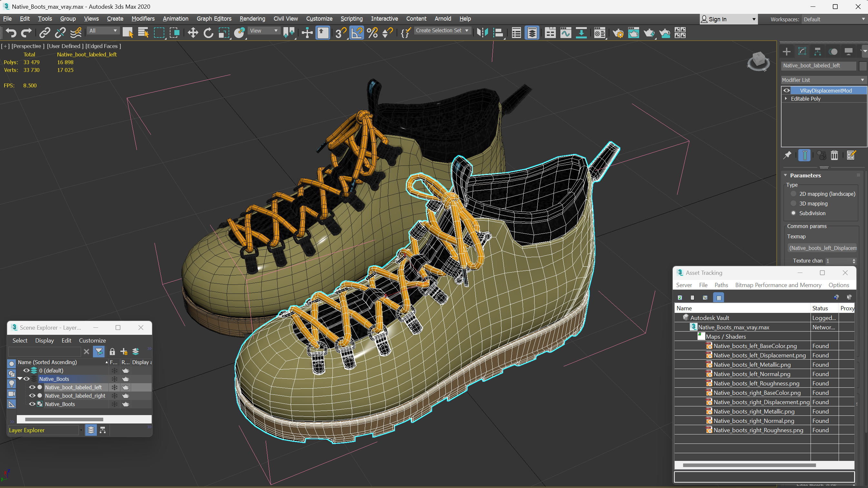Click the object color swatch beside the name

click(x=863, y=66)
